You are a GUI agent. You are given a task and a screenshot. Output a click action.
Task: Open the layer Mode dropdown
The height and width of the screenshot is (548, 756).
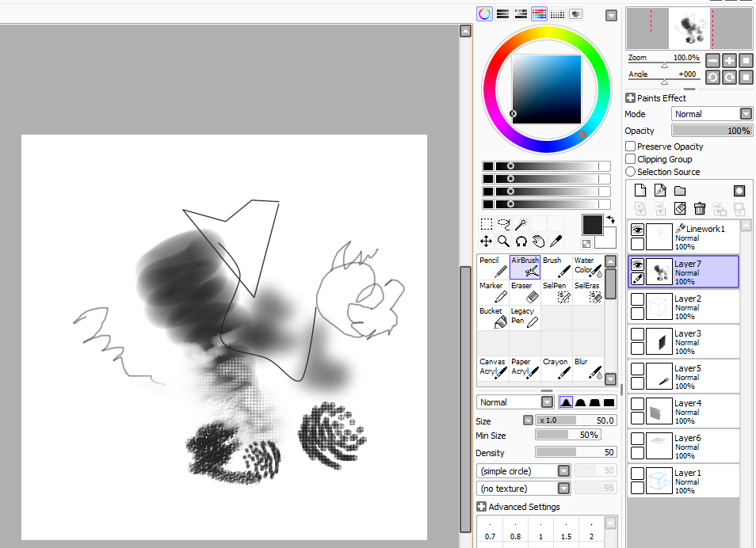tap(712, 114)
